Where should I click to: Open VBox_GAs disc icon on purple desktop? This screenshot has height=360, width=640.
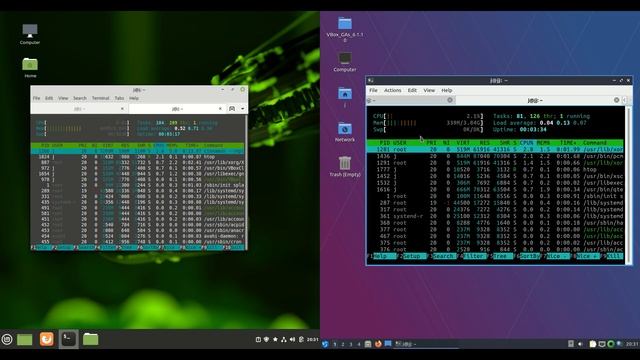345,29
